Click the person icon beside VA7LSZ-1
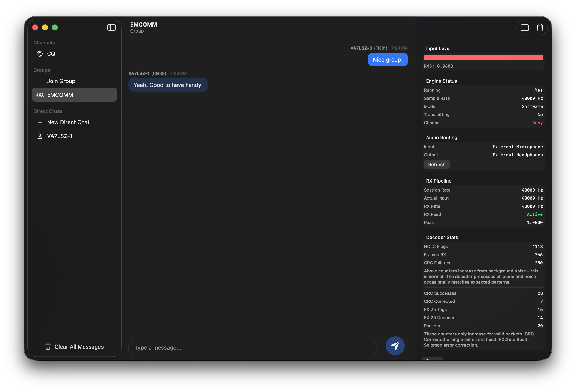This screenshot has width=576, height=392. click(x=40, y=136)
